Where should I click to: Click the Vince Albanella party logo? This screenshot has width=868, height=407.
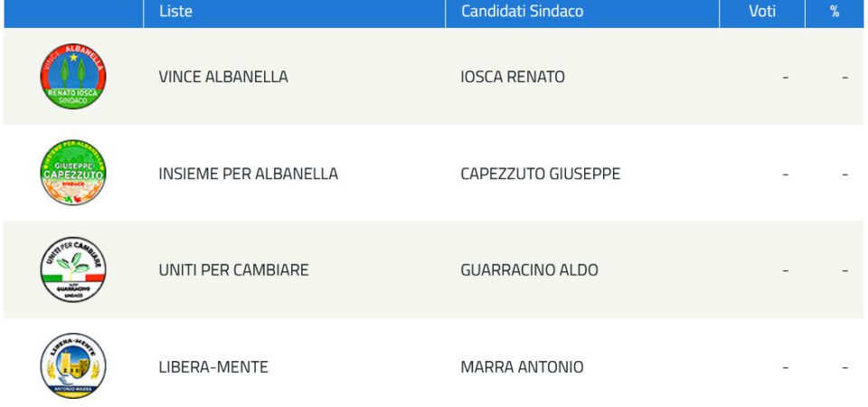(73, 76)
